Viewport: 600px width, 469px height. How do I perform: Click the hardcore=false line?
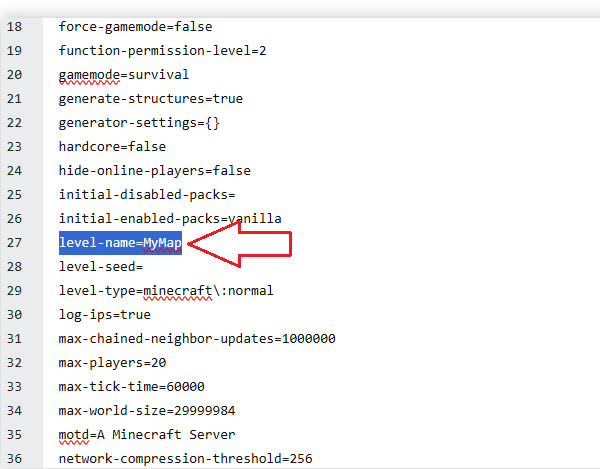(x=112, y=147)
